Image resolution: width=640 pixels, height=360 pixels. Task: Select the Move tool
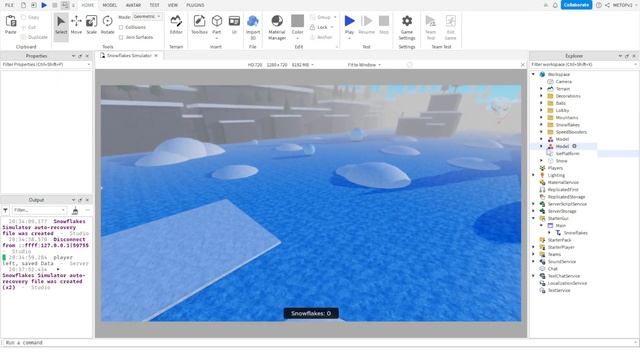(76, 25)
